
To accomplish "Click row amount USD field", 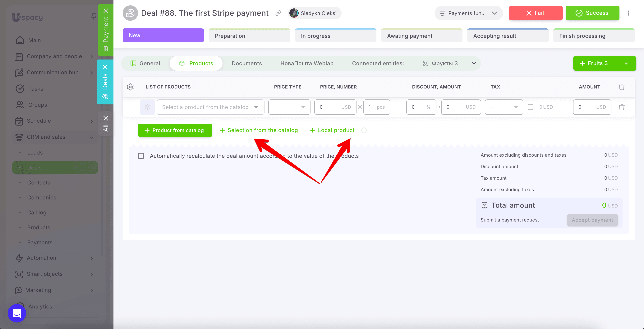I will tap(592, 107).
